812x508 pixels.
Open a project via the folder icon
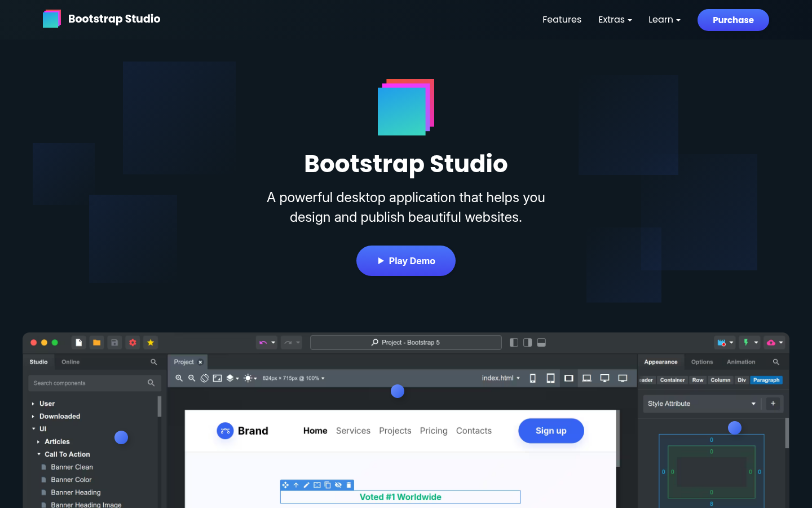click(x=97, y=343)
